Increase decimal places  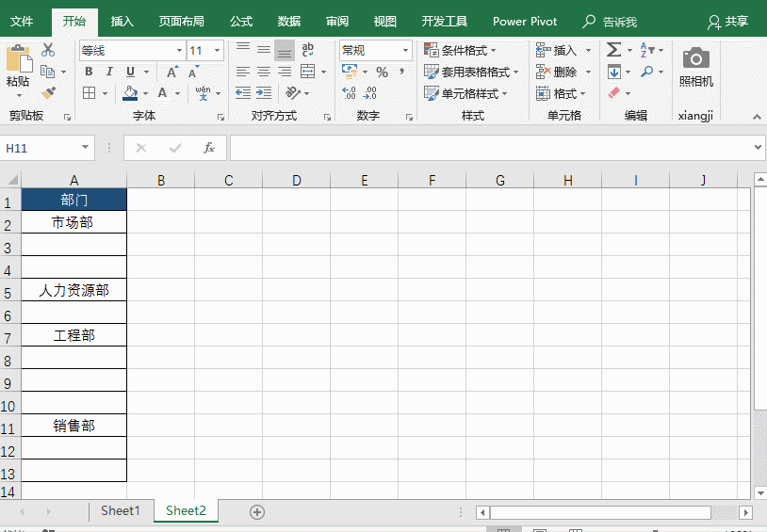click(x=350, y=93)
